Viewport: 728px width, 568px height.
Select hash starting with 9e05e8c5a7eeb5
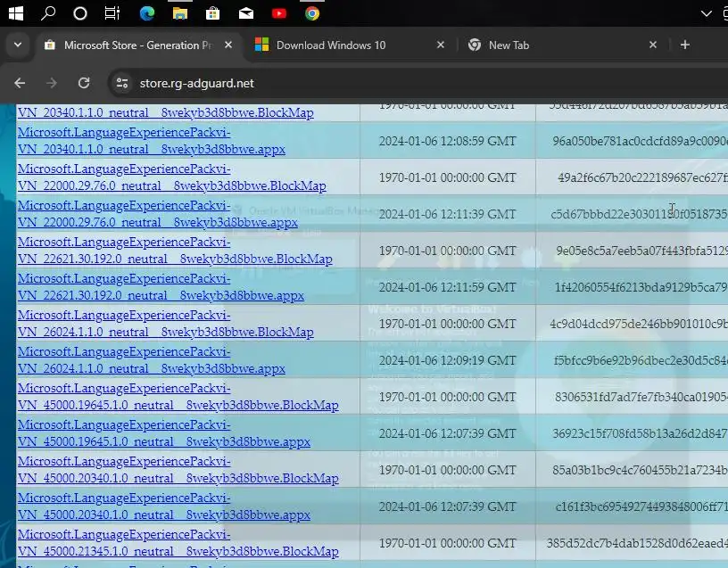(x=642, y=251)
